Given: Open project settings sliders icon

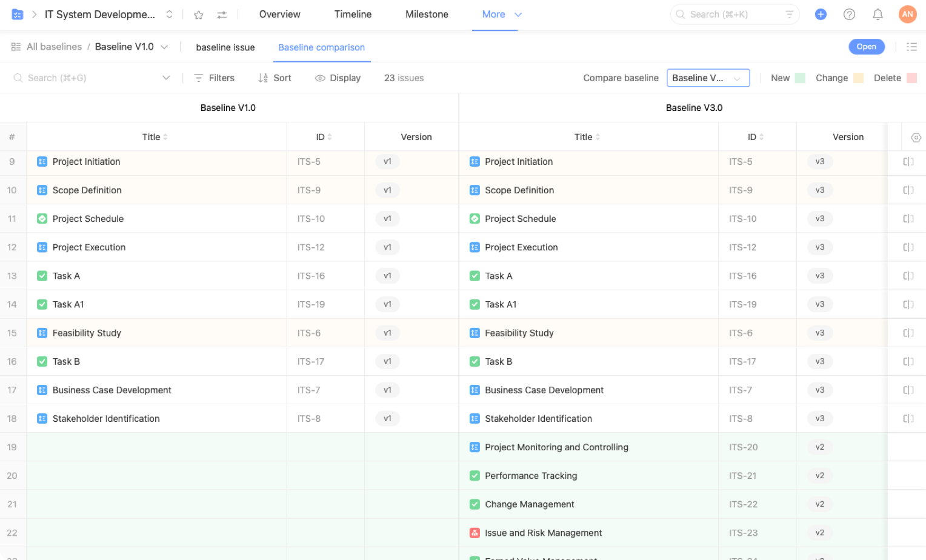Looking at the screenshot, I should pos(222,15).
